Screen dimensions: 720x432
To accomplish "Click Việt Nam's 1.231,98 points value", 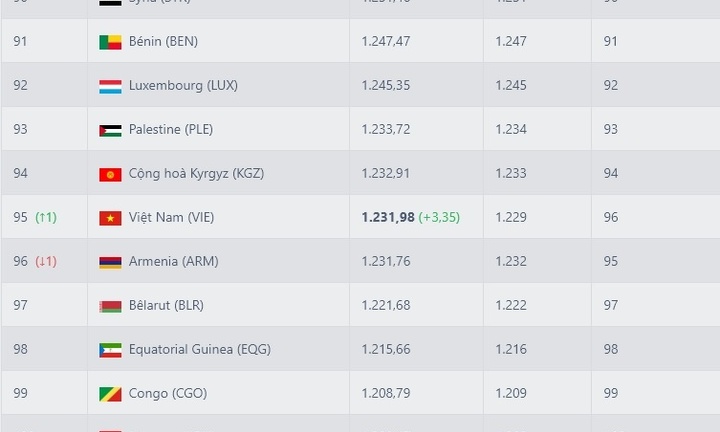I will [x=388, y=217].
